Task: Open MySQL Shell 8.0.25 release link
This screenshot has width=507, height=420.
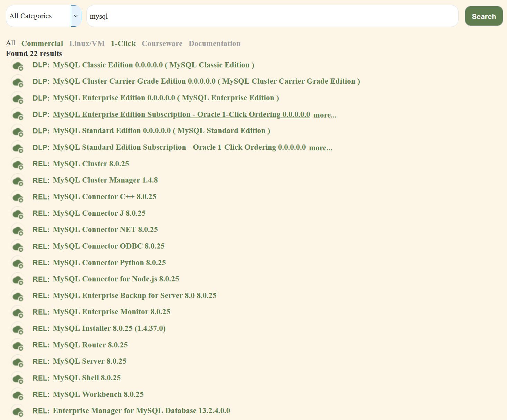Action: [x=86, y=378]
